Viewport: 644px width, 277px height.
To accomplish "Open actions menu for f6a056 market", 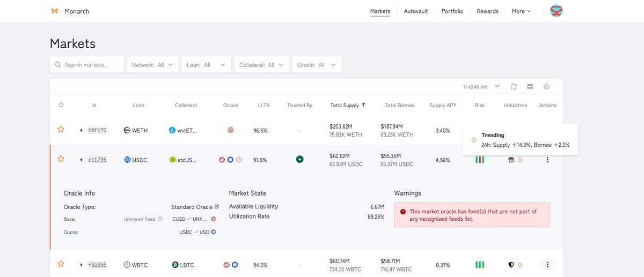I will tap(547, 265).
